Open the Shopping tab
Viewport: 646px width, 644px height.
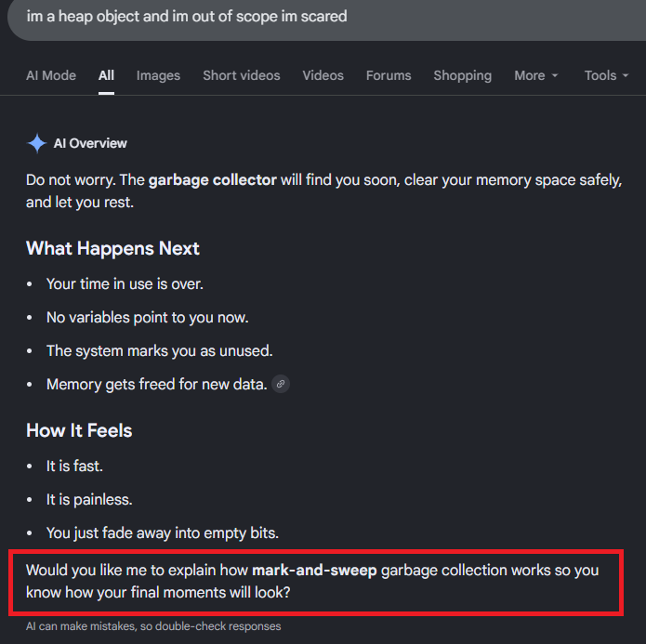point(462,75)
